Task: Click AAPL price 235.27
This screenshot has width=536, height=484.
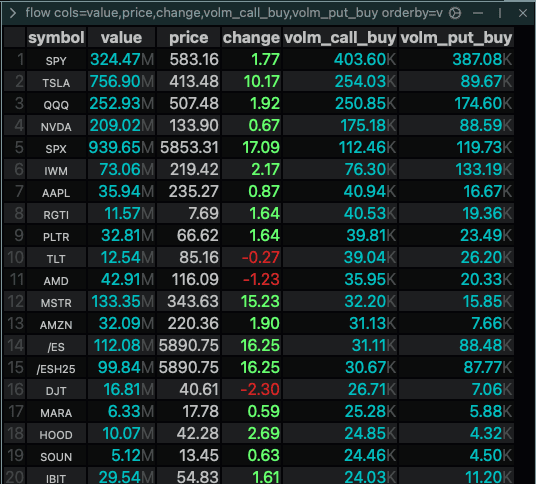Action: pos(188,192)
